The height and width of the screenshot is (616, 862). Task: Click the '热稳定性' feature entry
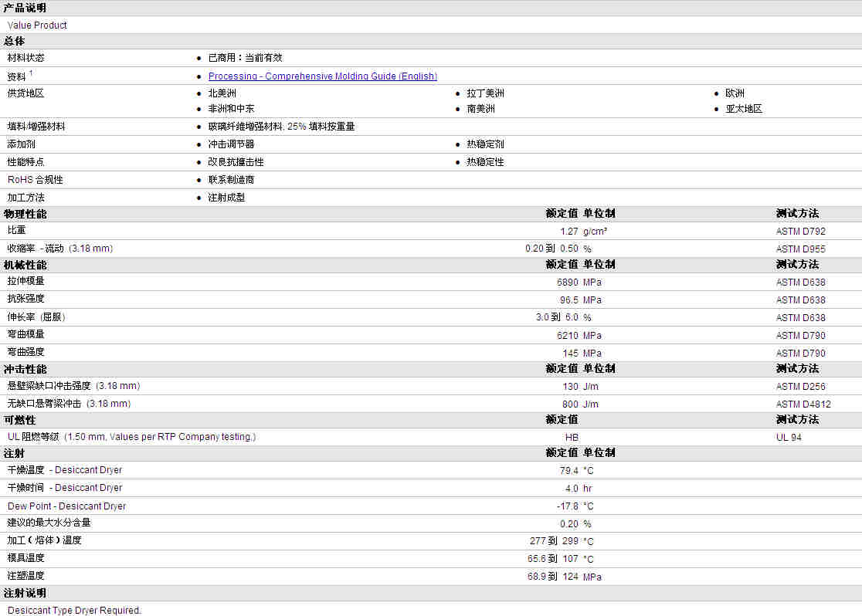[485, 162]
